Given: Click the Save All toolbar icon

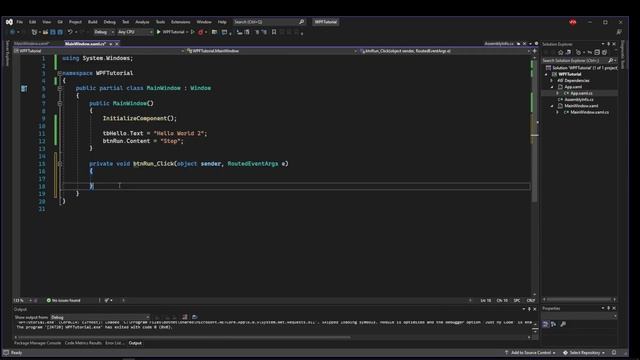Looking at the screenshot, I should coord(60,32).
